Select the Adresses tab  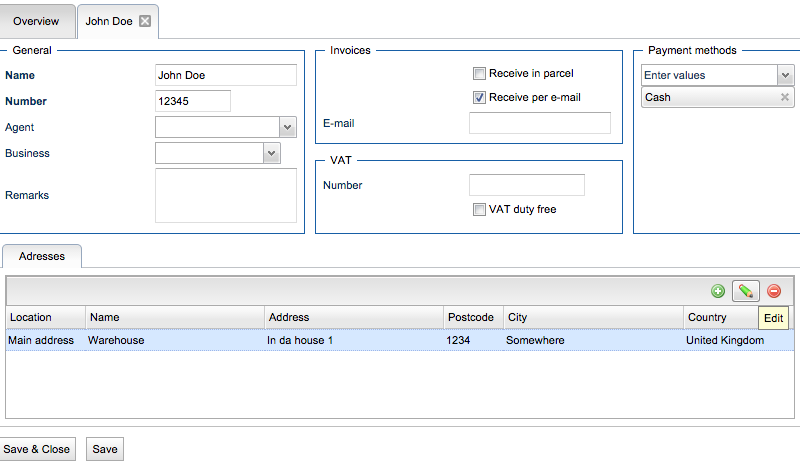[42, 256]
